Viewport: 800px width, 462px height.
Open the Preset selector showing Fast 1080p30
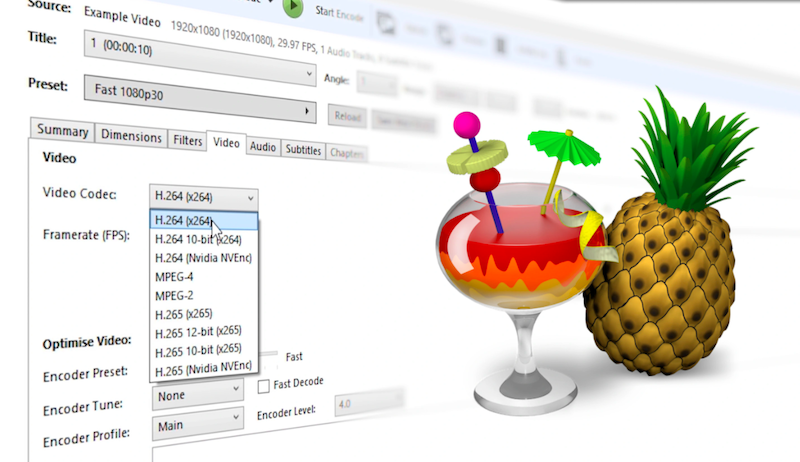[199, 99]
